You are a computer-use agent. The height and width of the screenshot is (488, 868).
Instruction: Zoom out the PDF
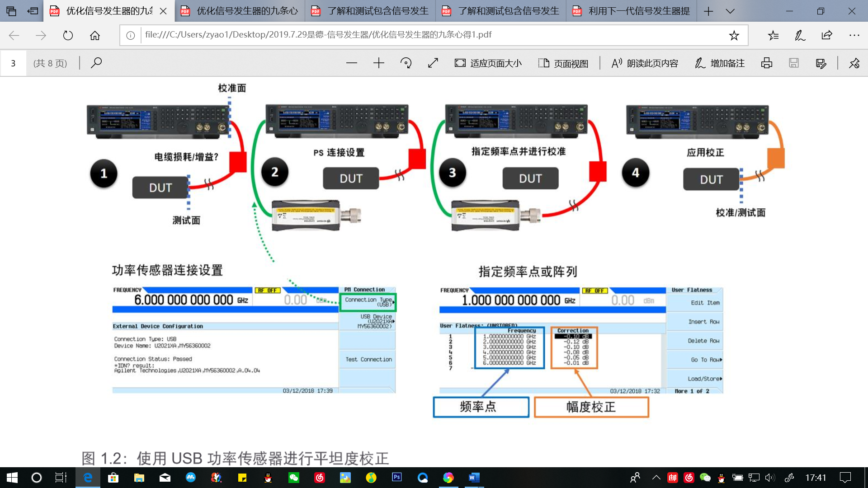tap(352, 63)
